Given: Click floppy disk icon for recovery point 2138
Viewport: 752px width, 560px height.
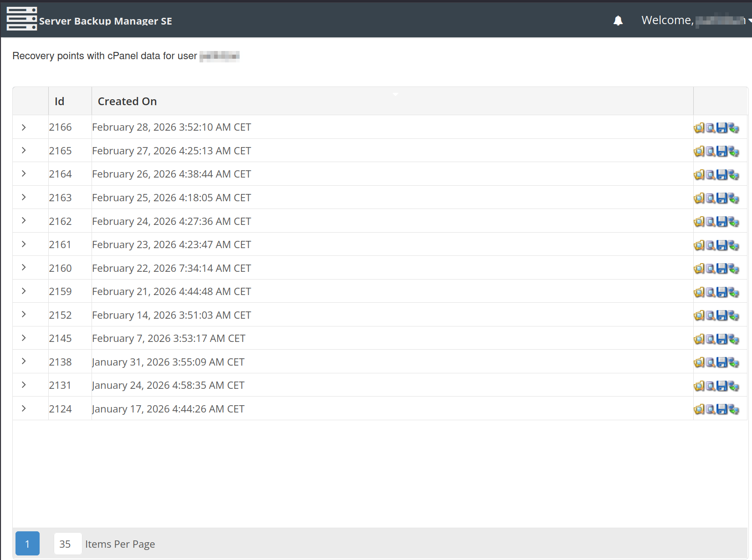Looking at the screenshot, I should [x=721, y=362].
